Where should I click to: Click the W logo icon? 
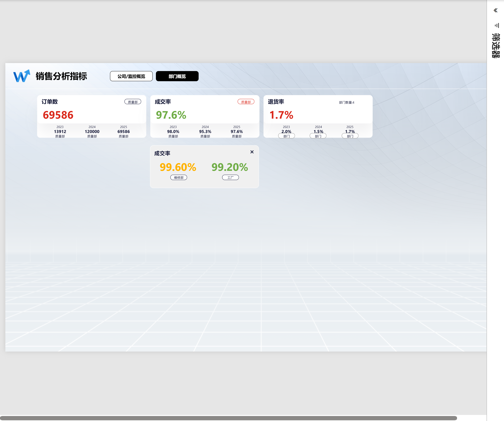coord(22,76)
